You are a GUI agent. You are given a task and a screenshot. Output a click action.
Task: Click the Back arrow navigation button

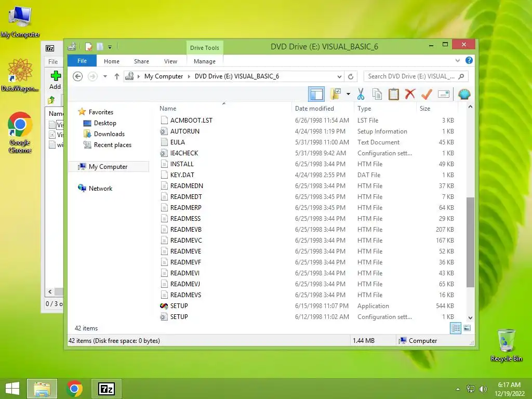(x=78, y=76)
